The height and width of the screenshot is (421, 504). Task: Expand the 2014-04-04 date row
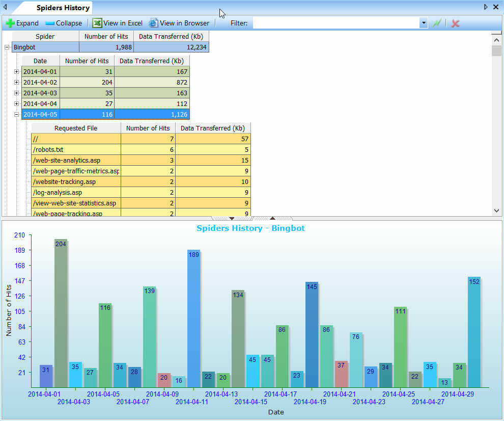point(17,103)
